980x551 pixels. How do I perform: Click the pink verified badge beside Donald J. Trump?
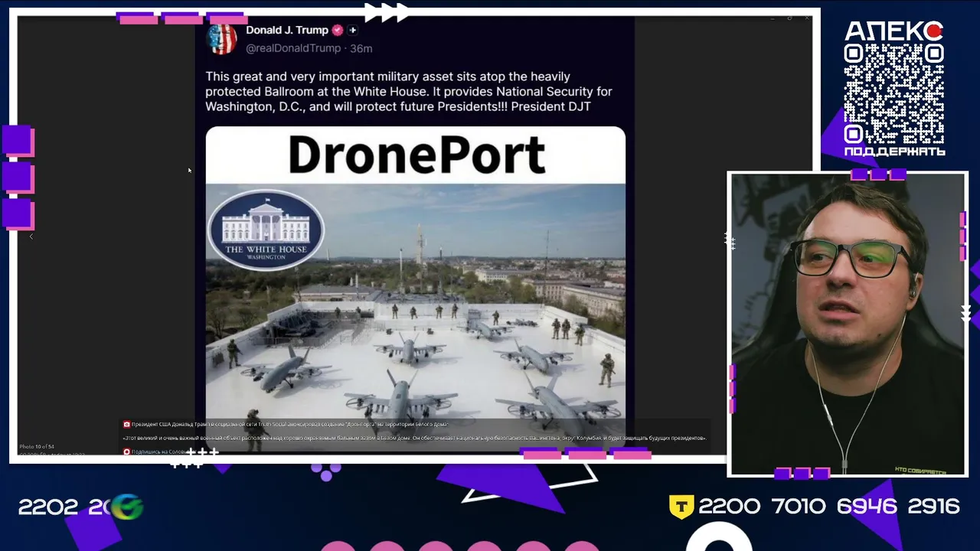coord(337,31)
